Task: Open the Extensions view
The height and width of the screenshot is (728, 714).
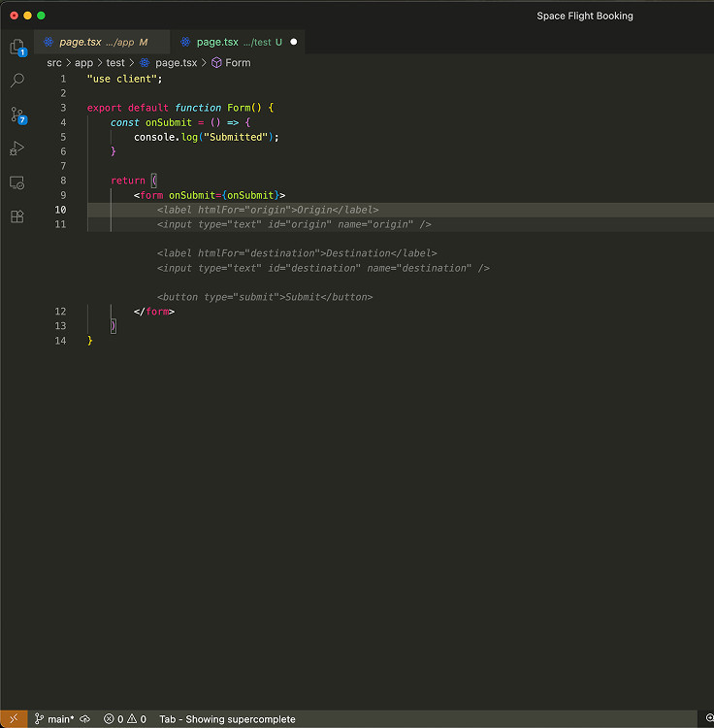Action: (16, 216)
